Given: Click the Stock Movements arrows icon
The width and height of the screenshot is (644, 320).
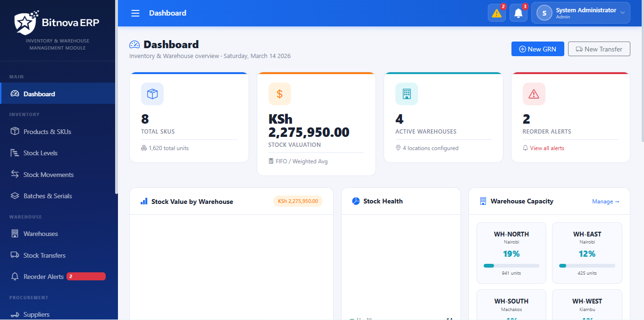Looking at the screenshot, I should pyautogui.click(x=15, y=174).
